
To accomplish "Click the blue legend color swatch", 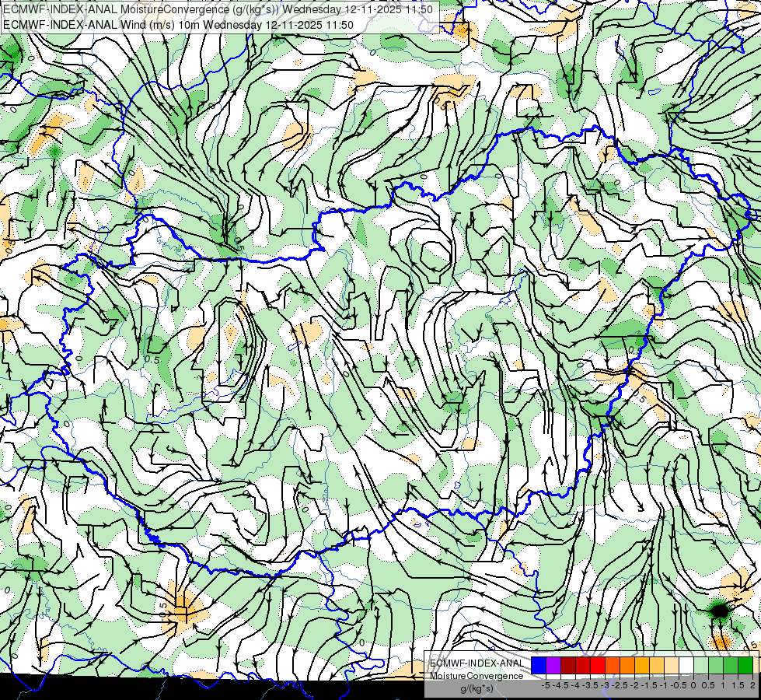I will [x=539, y=665].
